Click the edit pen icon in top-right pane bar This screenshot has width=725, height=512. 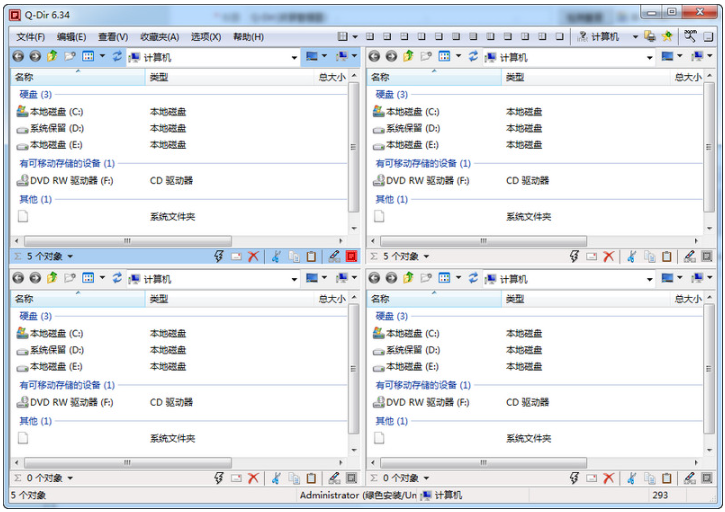(690, 256)
